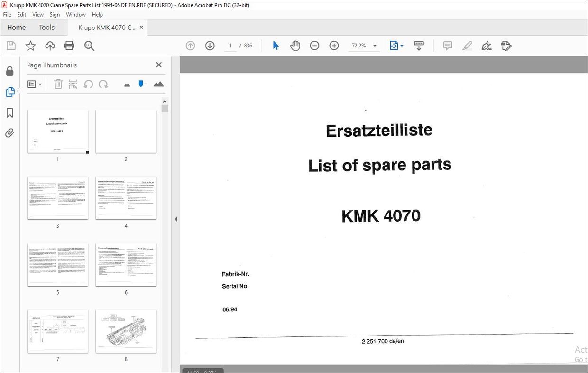Close the Page Thumbnails panel

pos(158,65)
